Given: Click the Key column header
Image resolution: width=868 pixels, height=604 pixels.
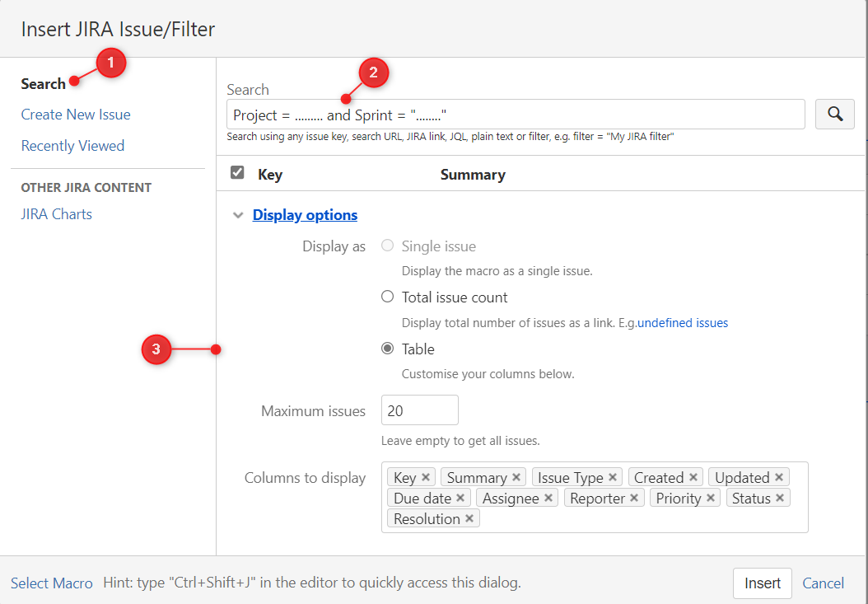Looking at the screenshot, I should tap(270, 175).
